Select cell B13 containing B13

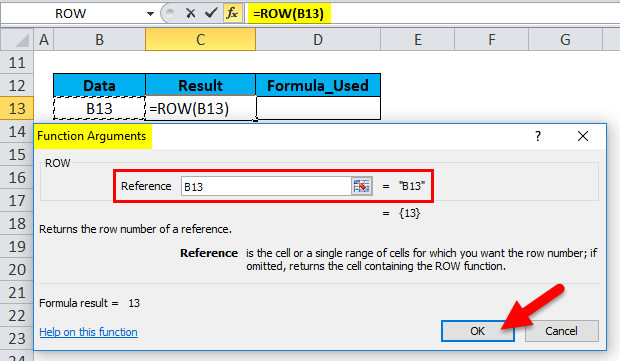[x=100, y=108]
